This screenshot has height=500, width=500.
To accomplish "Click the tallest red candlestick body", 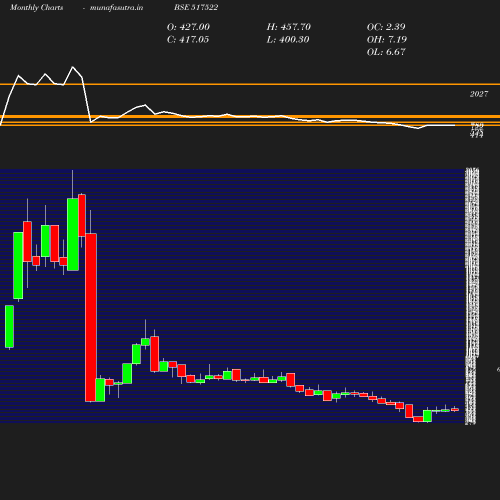I will [91, 317].
